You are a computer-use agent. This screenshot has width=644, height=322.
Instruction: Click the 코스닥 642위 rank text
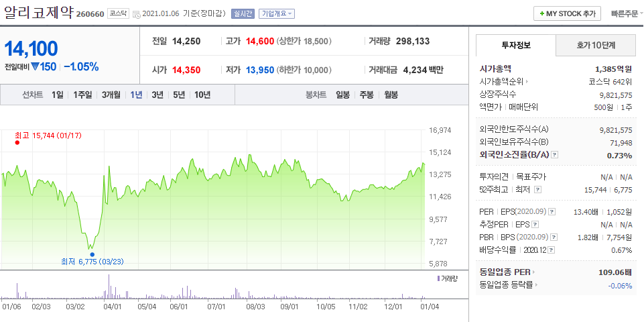tap(610, 82)
